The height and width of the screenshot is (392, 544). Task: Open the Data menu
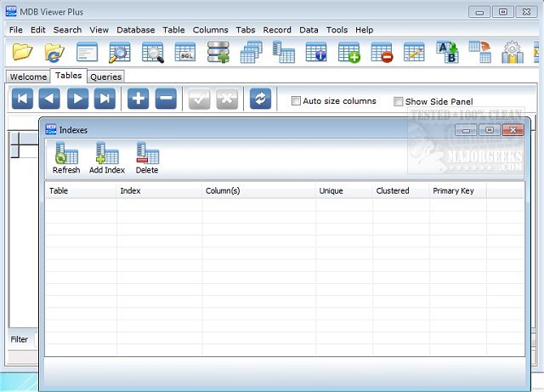(309, 30)
